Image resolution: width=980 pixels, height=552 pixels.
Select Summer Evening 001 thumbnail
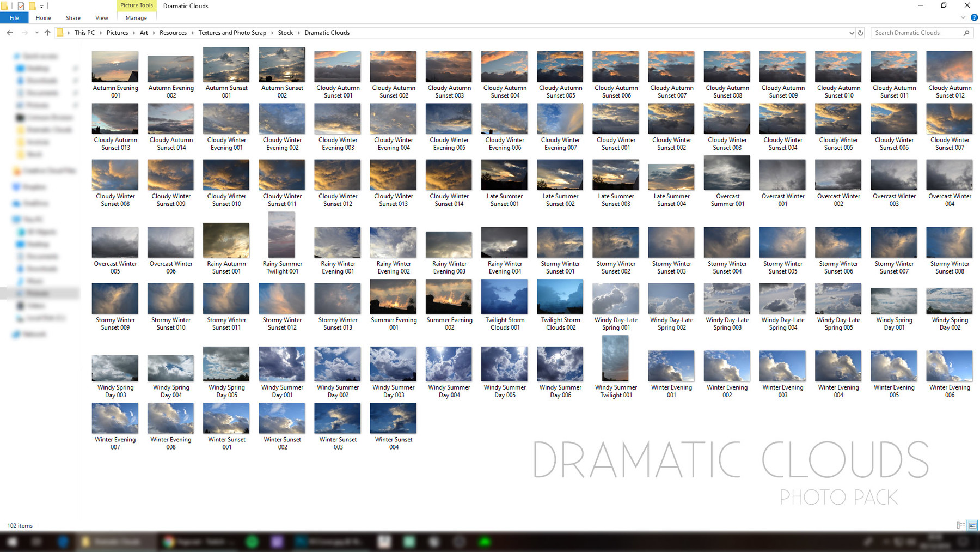pyautogui.click(x=393, y=296)
